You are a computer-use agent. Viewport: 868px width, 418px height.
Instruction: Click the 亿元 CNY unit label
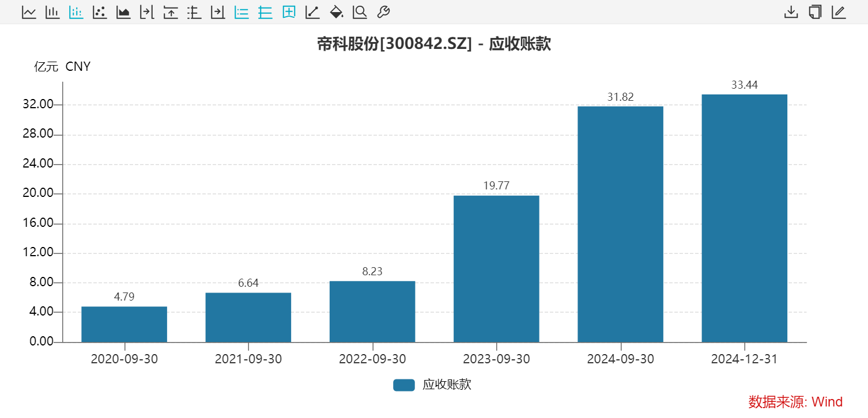click(62, 67)
